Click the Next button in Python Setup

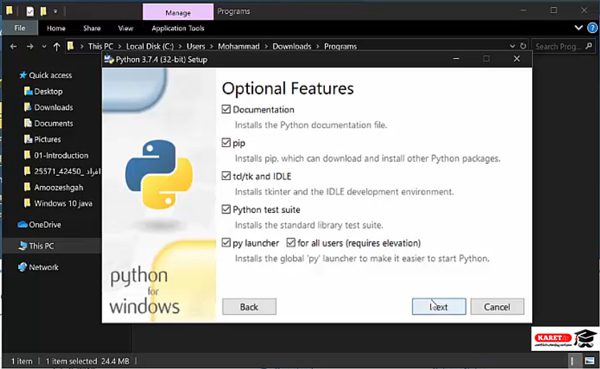click(x=439, y=307)
